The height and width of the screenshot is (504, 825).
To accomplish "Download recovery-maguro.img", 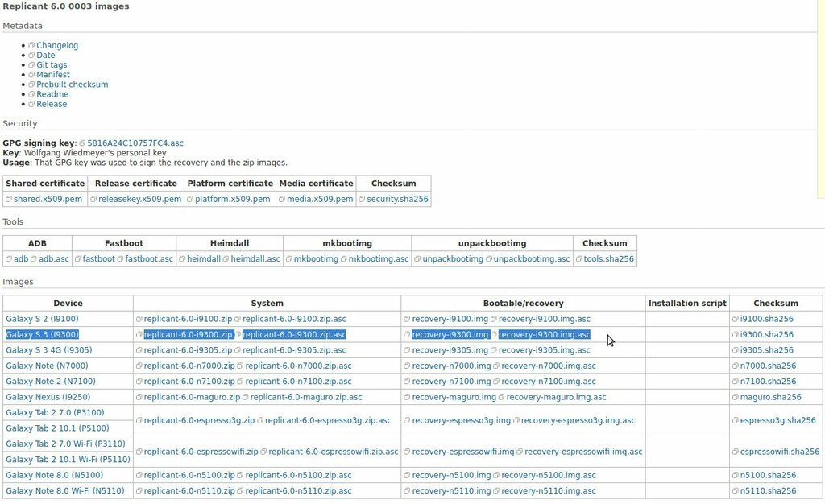I will click(x=454, y=397).
